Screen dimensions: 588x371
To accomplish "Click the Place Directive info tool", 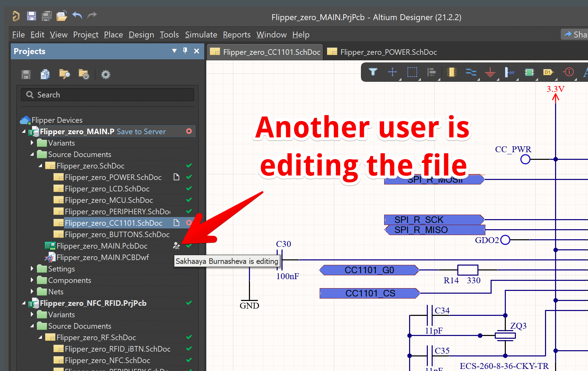I will (x=569, y=72).
